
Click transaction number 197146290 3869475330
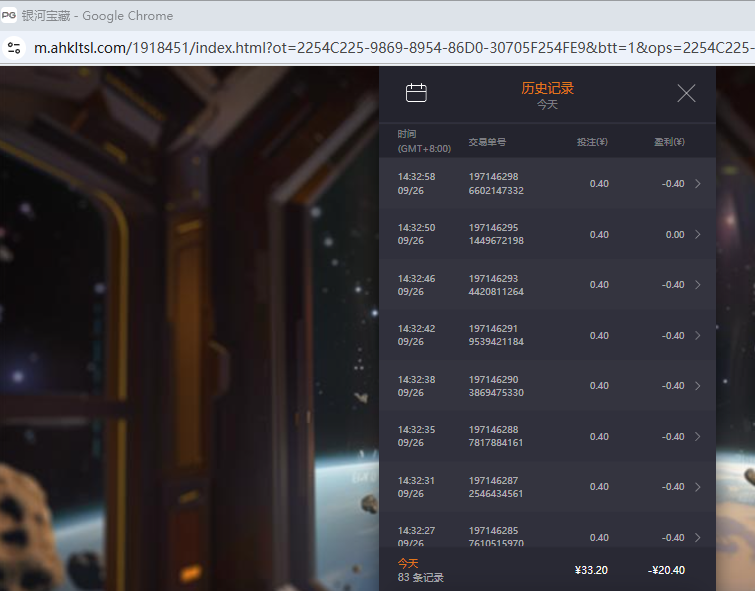click(496, 386)
